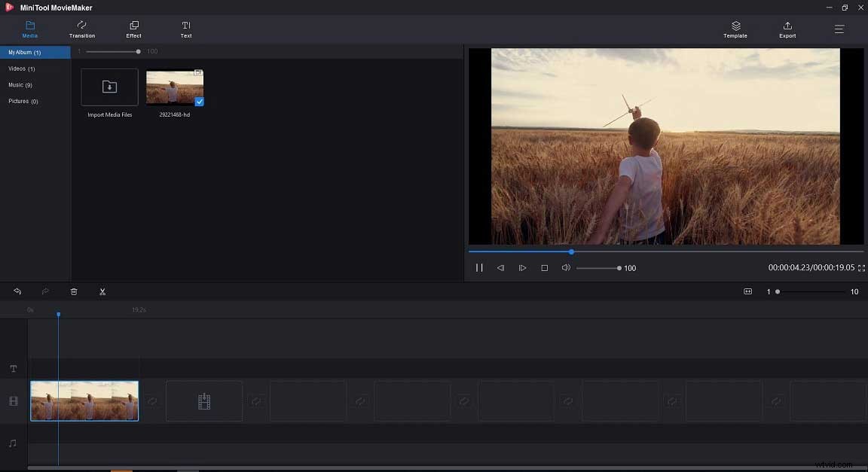Mute the video with the speaker icon

point(566,267)
